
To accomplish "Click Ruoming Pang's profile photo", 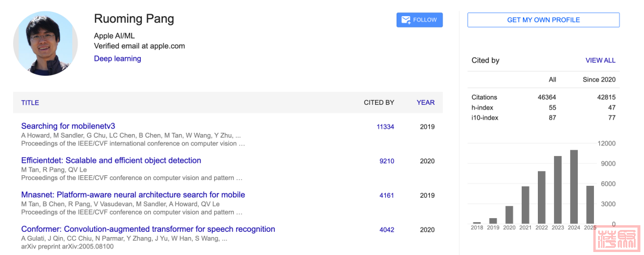I will (x=45, y=43).
